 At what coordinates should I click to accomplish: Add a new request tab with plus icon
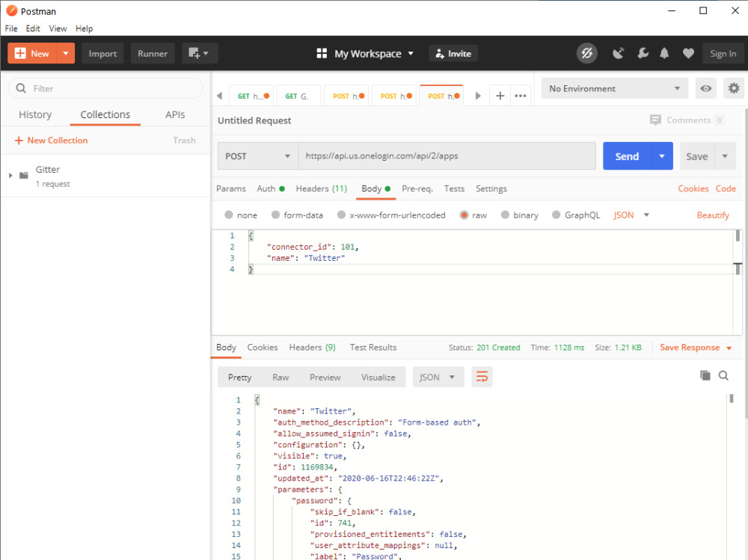tap(500, 96)
